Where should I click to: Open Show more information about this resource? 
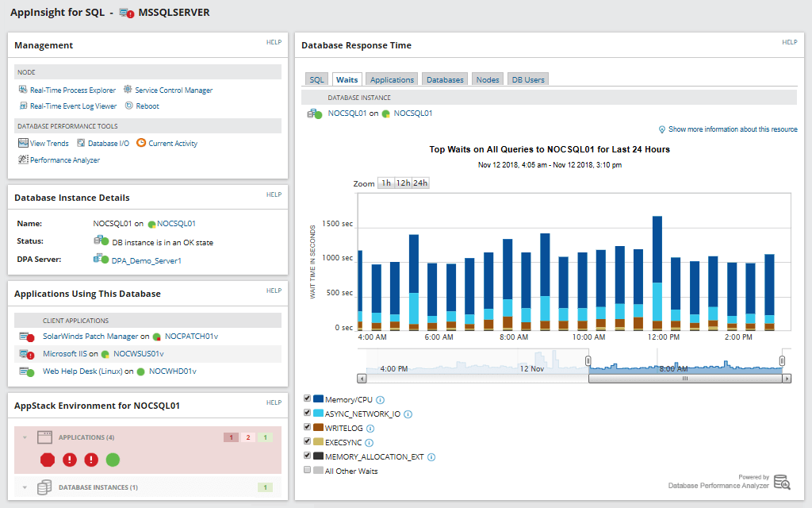pos(733,129)
